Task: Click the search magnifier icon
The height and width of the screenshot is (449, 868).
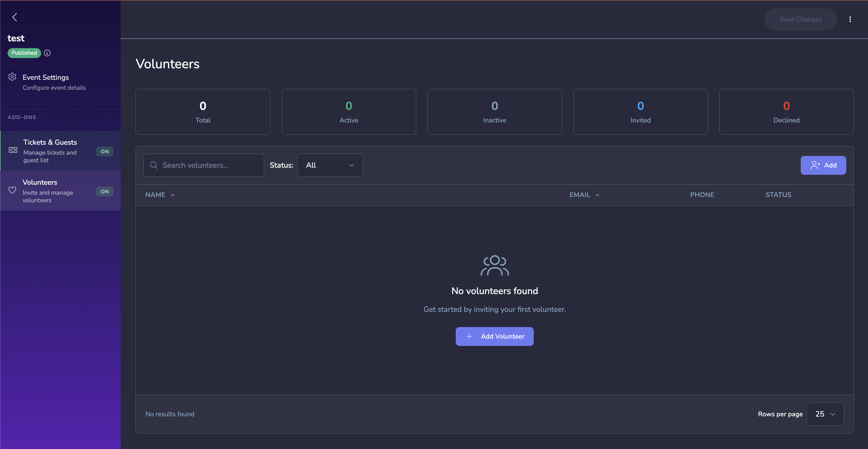Action: point(154,165)
